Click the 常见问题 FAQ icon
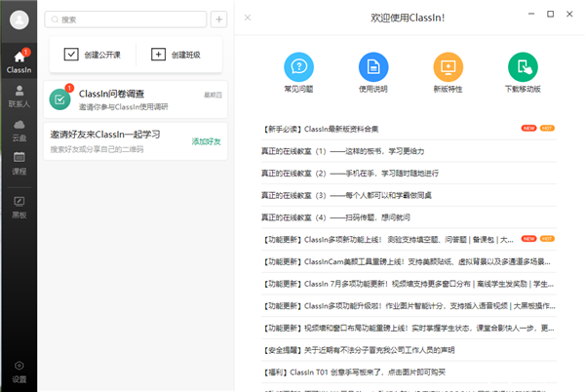This screenshot has width=585, height=392. (x=298, y=67)
